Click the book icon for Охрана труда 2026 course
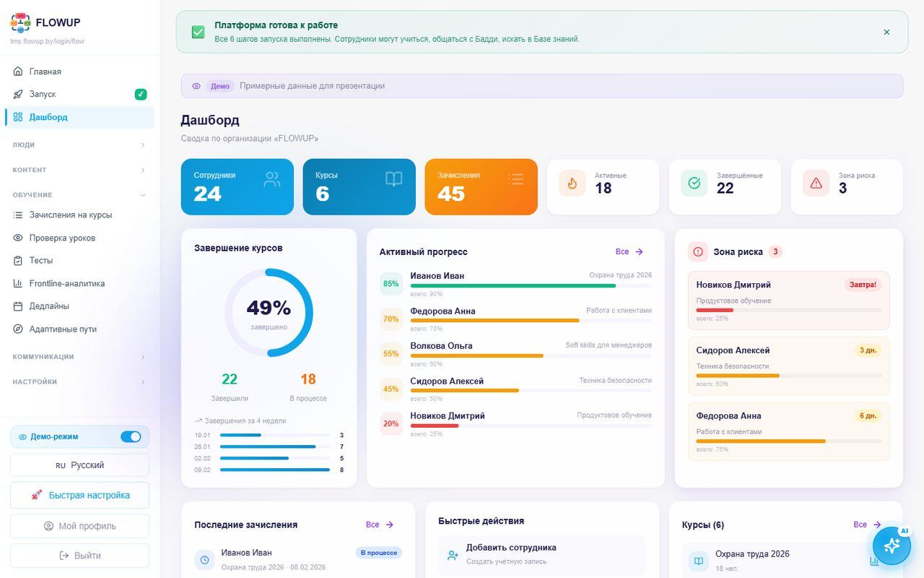 [698, 560]
